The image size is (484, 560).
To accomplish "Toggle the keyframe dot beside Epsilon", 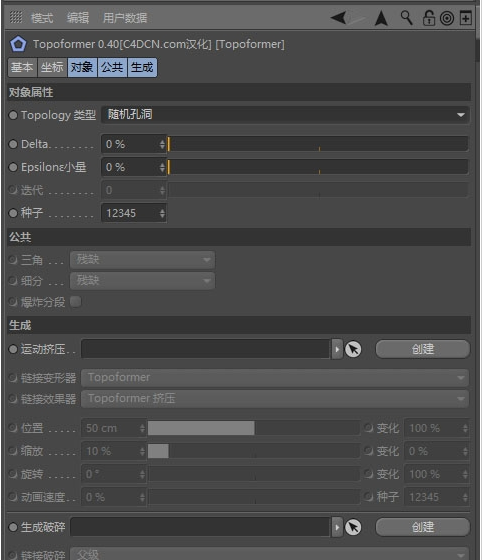I will [13, 167].
